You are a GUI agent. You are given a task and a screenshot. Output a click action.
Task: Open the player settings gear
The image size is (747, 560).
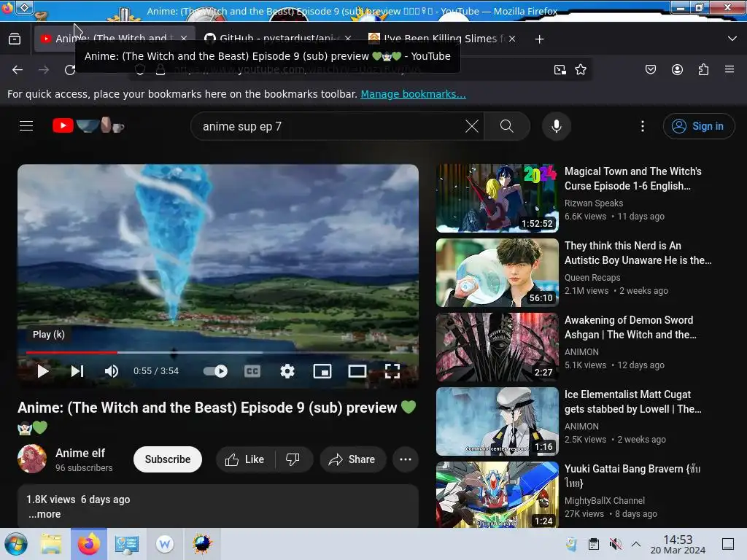(x=287, y=371)
